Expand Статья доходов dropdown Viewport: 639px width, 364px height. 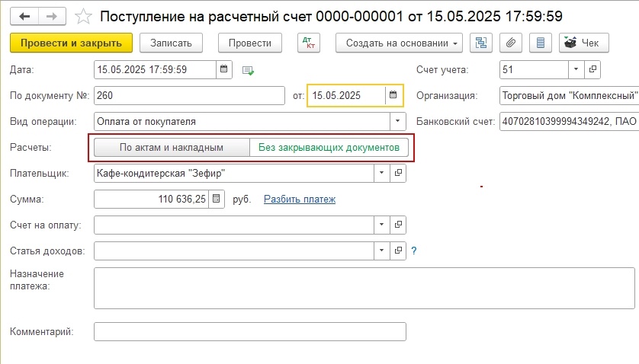click(382, 251)
